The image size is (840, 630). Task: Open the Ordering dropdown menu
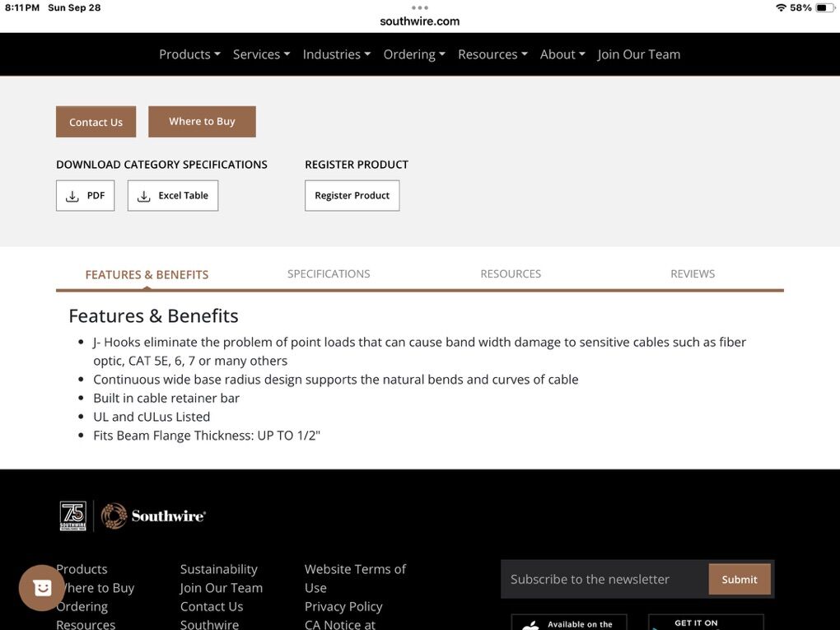(x=414, y=54)
